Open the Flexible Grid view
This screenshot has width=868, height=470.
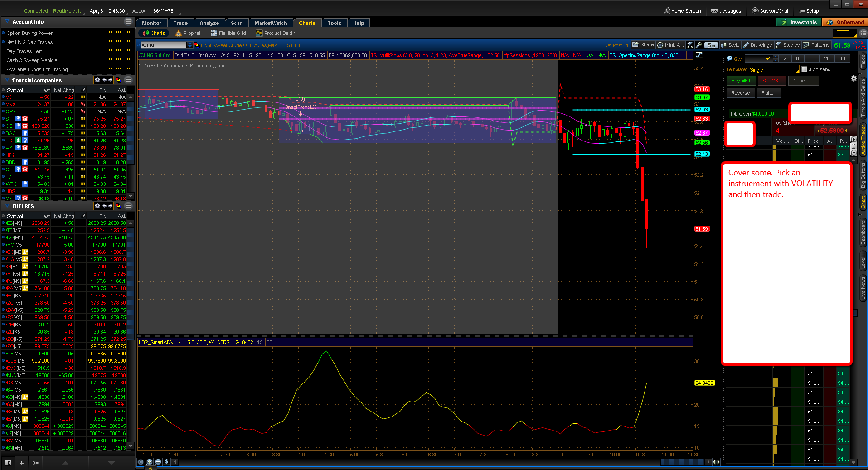(x=228, y=33)
